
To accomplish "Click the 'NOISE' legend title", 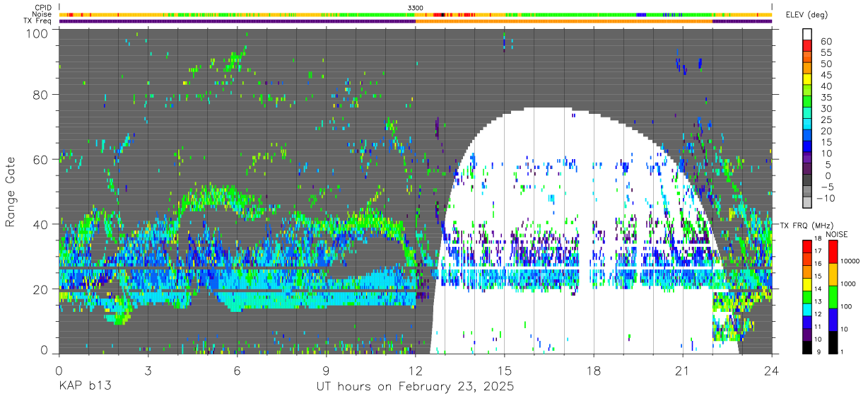I will (x=838, y=234).
